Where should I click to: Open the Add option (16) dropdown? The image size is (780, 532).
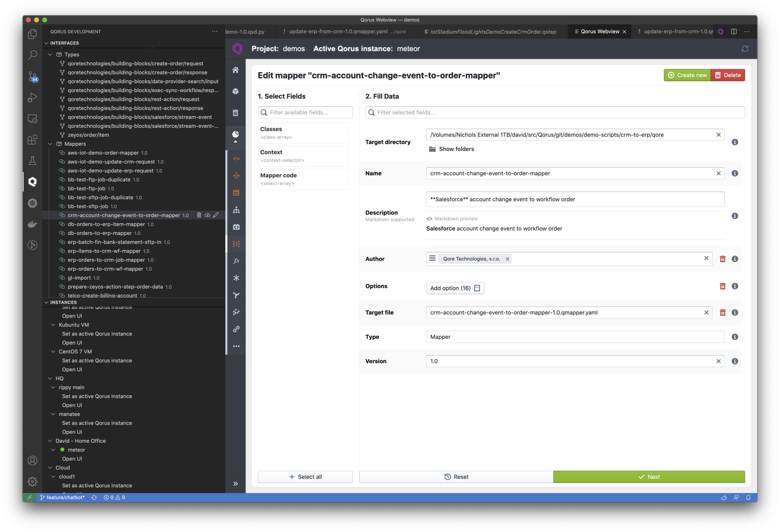(x=455, y=288)
